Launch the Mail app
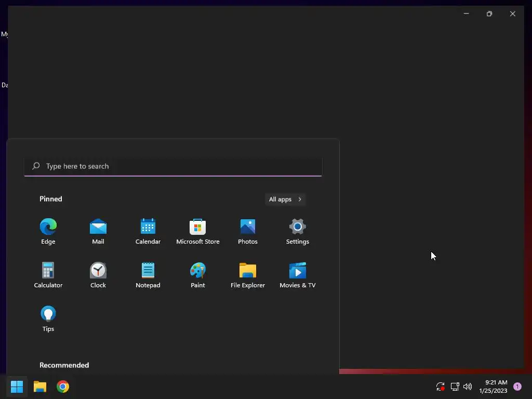 coord(98,232)
